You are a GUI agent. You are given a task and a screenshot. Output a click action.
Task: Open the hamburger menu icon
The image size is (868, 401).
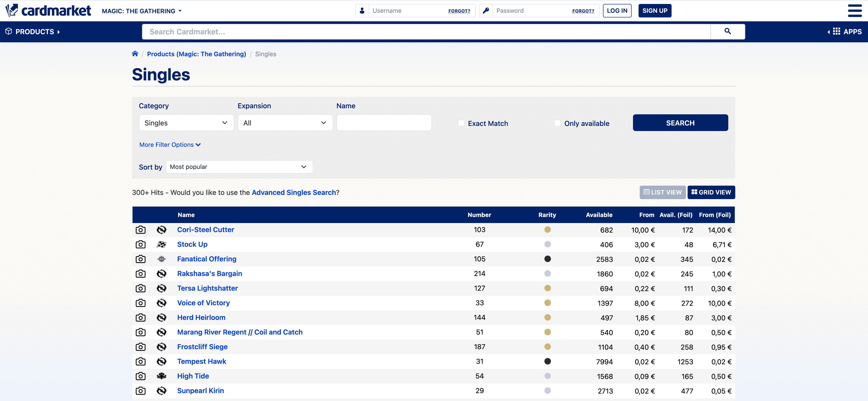point(855,10)
